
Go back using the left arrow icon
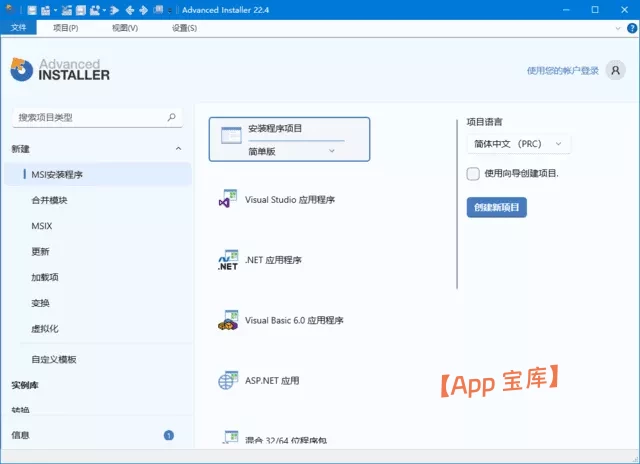130,10
